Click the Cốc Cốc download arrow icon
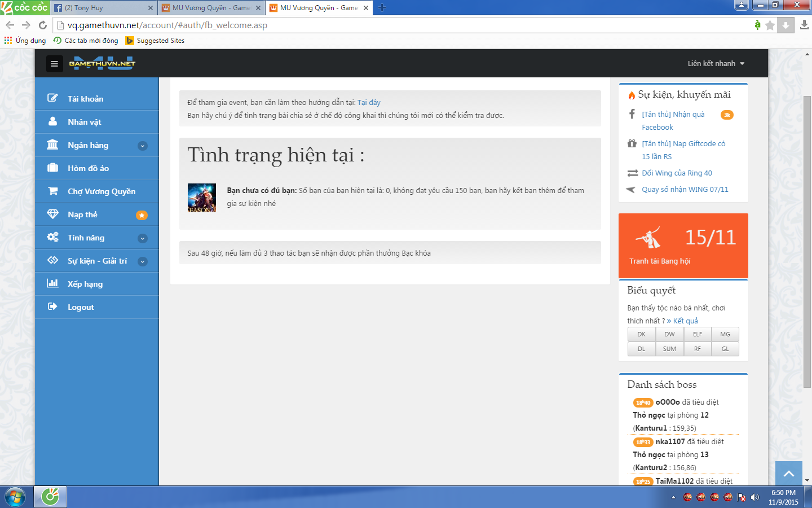Screen dimensions: 812x508 tap(785, 25)
